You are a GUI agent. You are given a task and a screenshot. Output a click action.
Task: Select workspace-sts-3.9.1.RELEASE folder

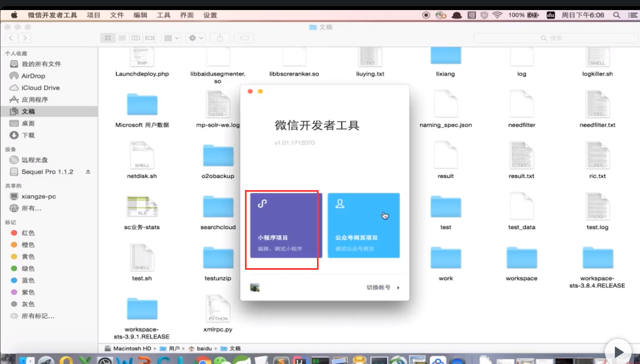[142, 309]
